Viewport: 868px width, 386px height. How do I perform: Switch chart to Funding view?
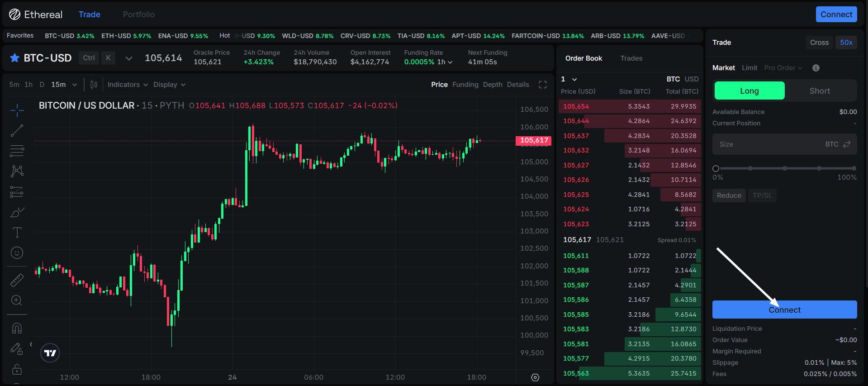point(465,85)
